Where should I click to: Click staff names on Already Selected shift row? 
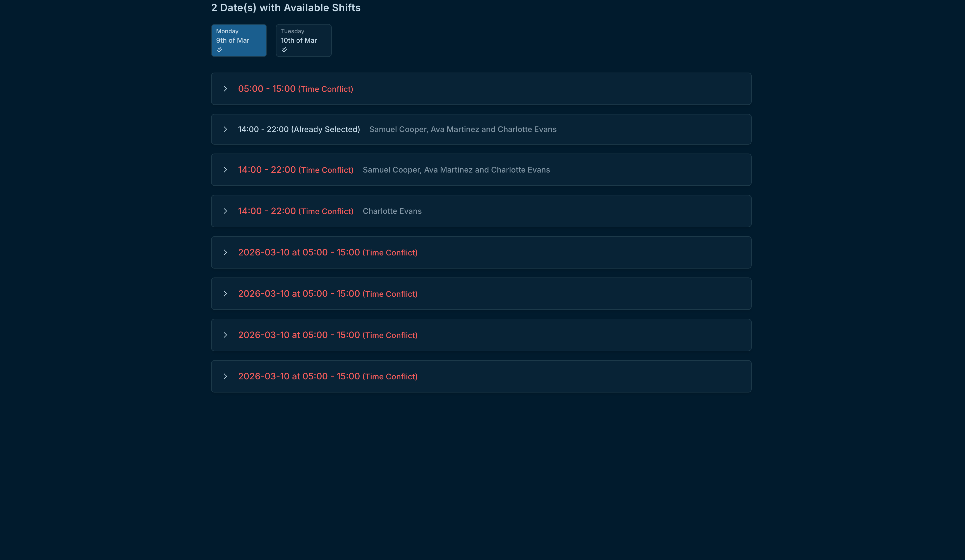pyautogui.click(x=463, y=129)
